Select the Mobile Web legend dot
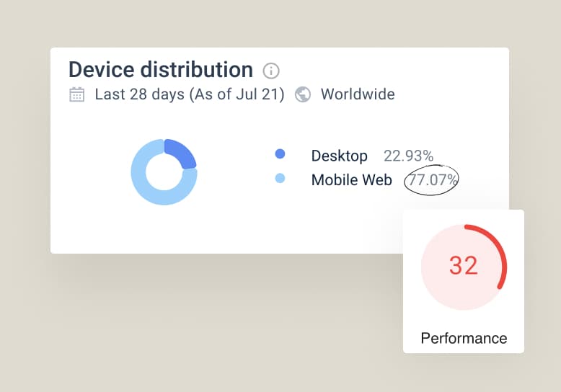Viewport: 561px width, 392px height. 280,179
